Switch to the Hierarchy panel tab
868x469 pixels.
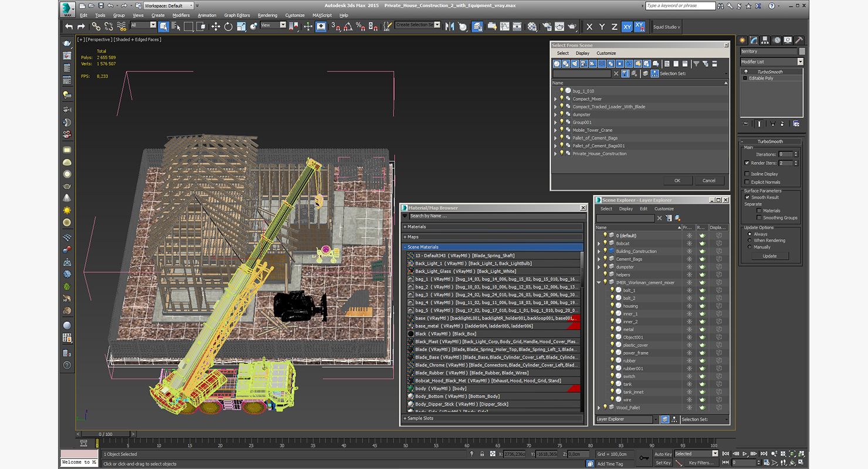pos(766,40)
